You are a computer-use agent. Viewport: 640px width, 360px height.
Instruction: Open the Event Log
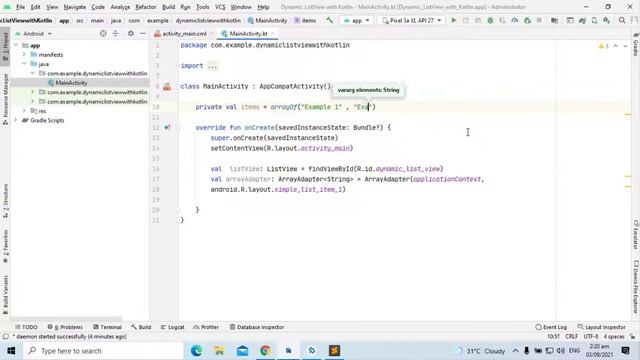click(551, 327)
